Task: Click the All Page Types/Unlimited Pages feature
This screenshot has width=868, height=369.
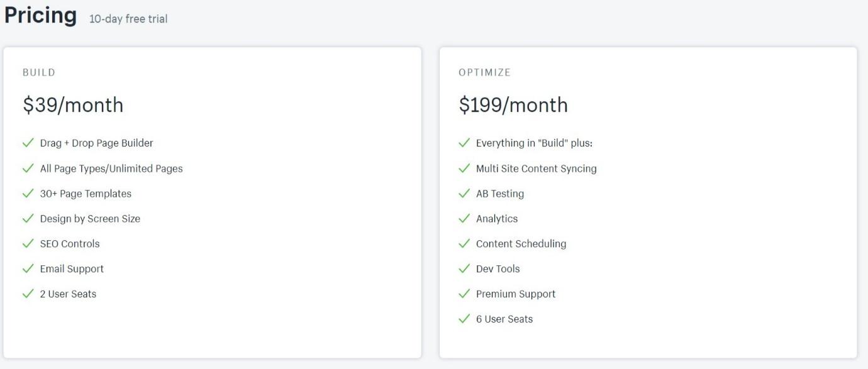Action: coord(111,168)
